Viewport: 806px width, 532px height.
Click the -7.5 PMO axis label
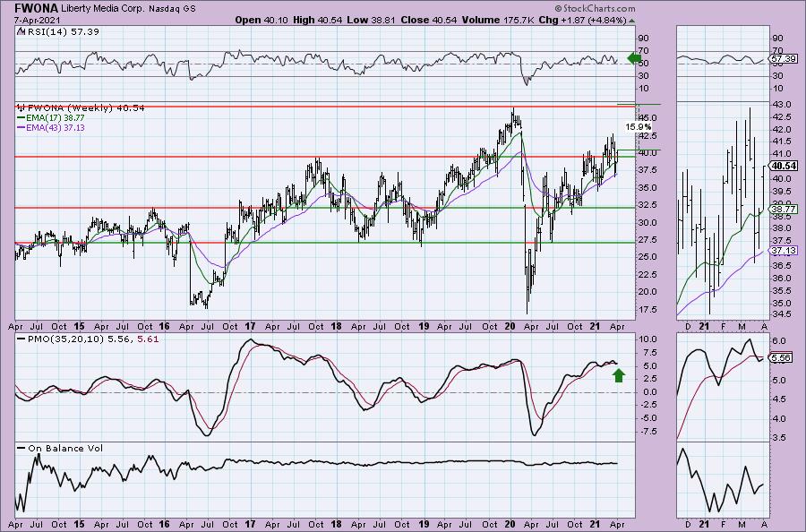(x=647, y=432)
